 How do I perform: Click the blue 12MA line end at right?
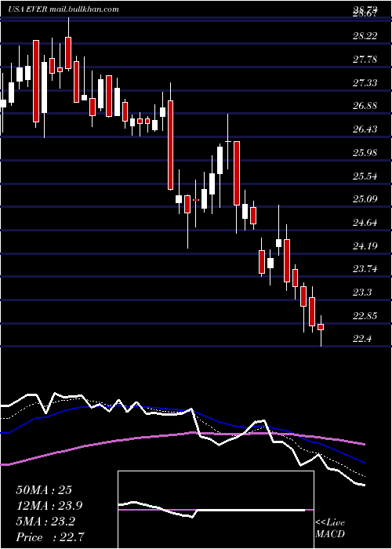point(363,462)
